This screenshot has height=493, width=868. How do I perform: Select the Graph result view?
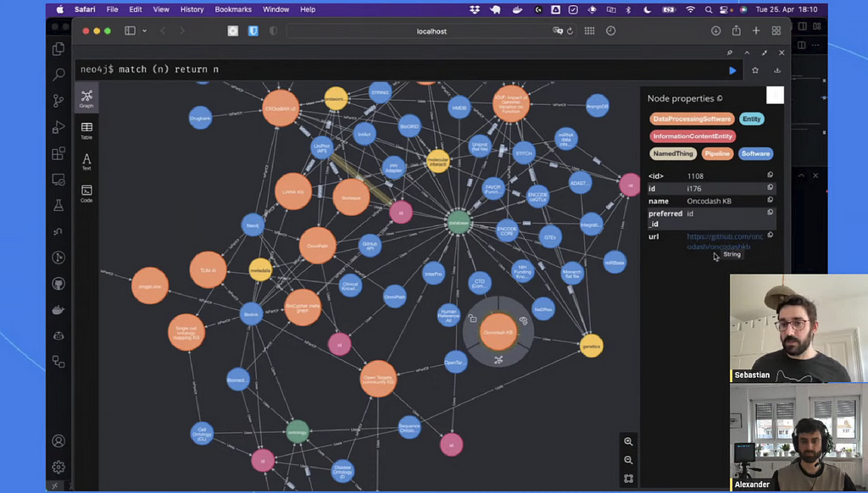(86, 98)
